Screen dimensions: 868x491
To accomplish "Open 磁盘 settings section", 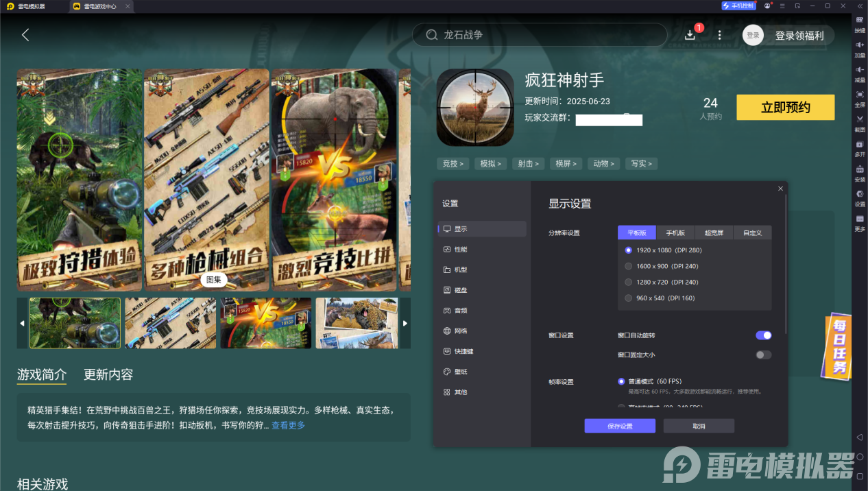I will (x=482, y=290).
